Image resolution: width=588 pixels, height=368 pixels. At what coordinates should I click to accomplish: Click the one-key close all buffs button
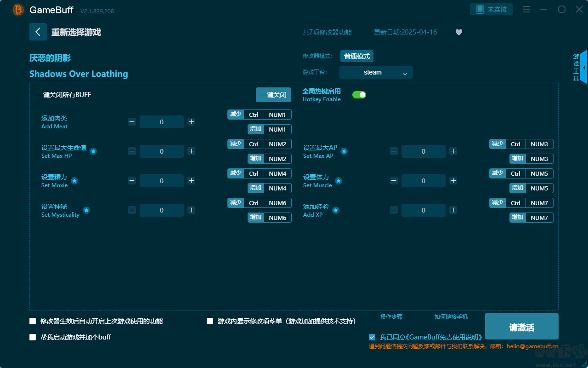coord(273,95)
